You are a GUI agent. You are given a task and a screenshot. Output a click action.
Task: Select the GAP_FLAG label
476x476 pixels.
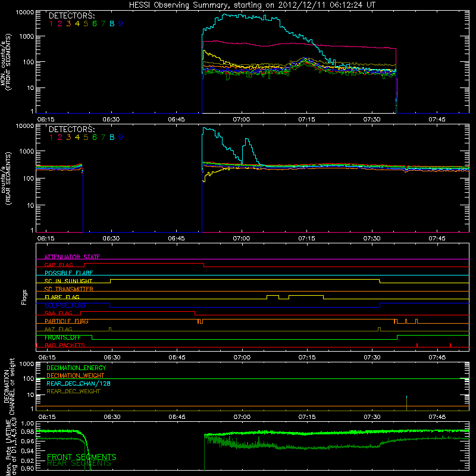[x=58, y=265]
